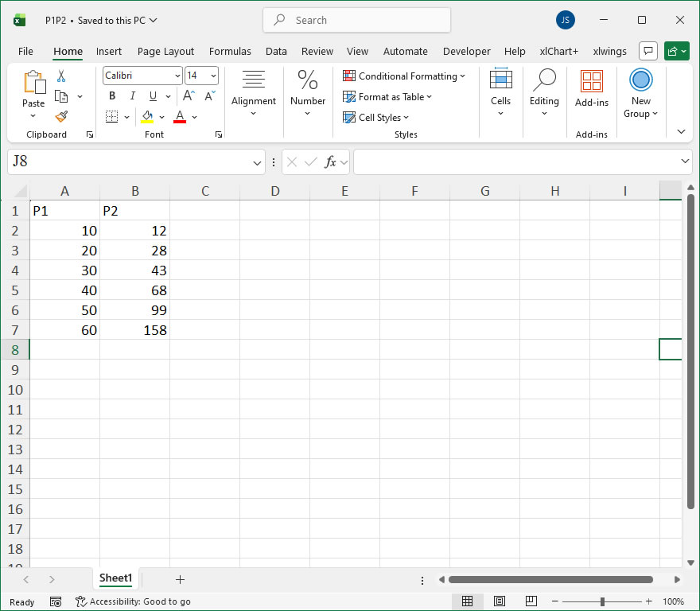
Task: Click the Name Box showing J8
Action: pos(127,162)
